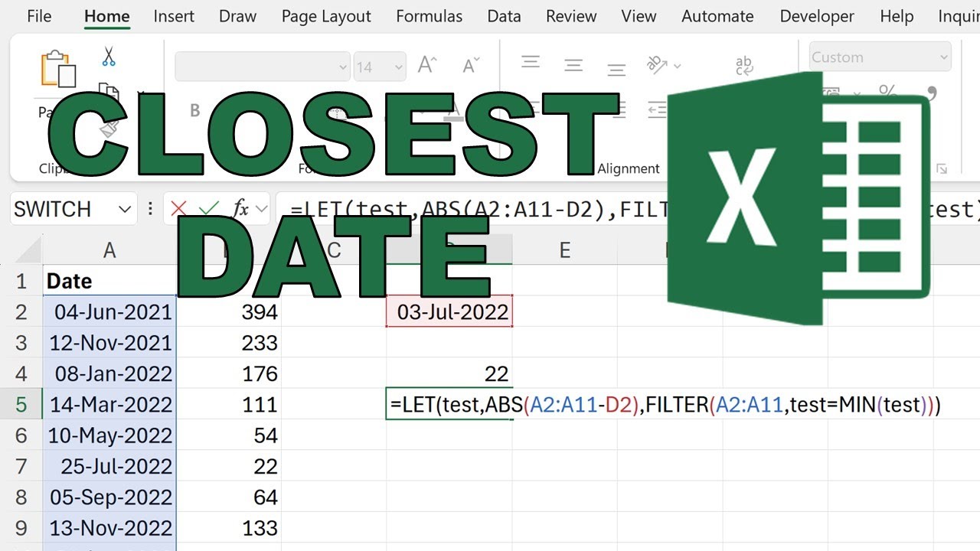Select the Date header cell
The height and width of the screenshot is (551, 980).
click(109, 281)
